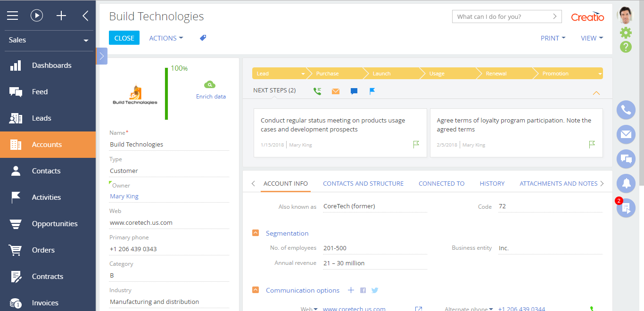Open the email panel on the right
This screenshot has width=644, height=311.
626,135
